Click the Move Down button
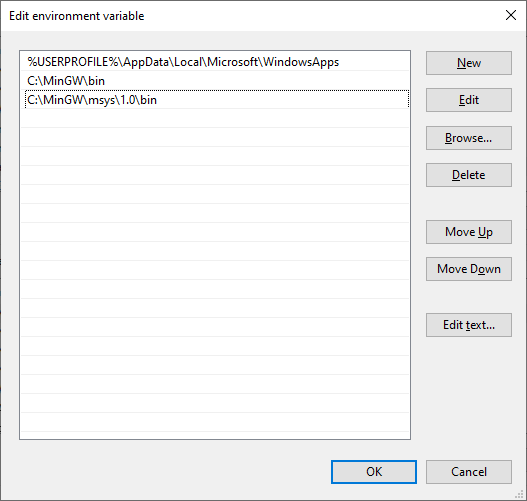This screenshot has width=527, height=501. tap(469, 269)
